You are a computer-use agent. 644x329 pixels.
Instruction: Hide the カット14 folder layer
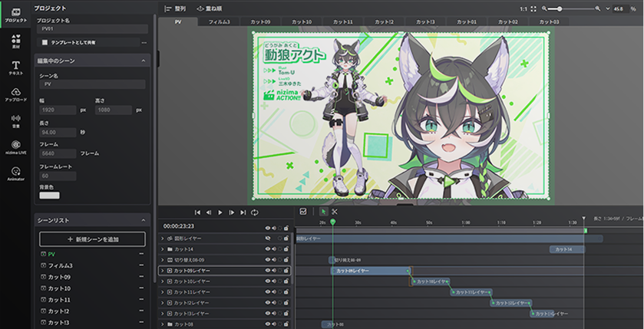pos(268,249)
